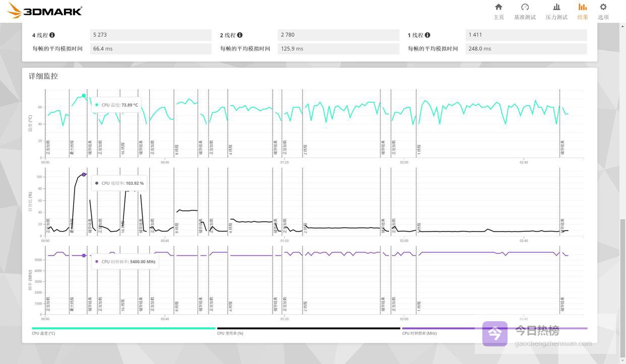Click the highlighted CPU 使用率 chart data point
The height and width of the screenshot is (364, 626).
point(84,175)
